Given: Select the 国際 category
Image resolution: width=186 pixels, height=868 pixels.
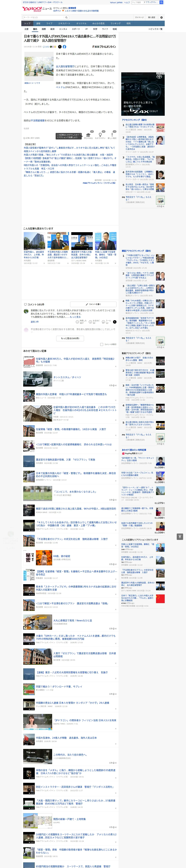Looking at the screenshot, I should 44,29.
